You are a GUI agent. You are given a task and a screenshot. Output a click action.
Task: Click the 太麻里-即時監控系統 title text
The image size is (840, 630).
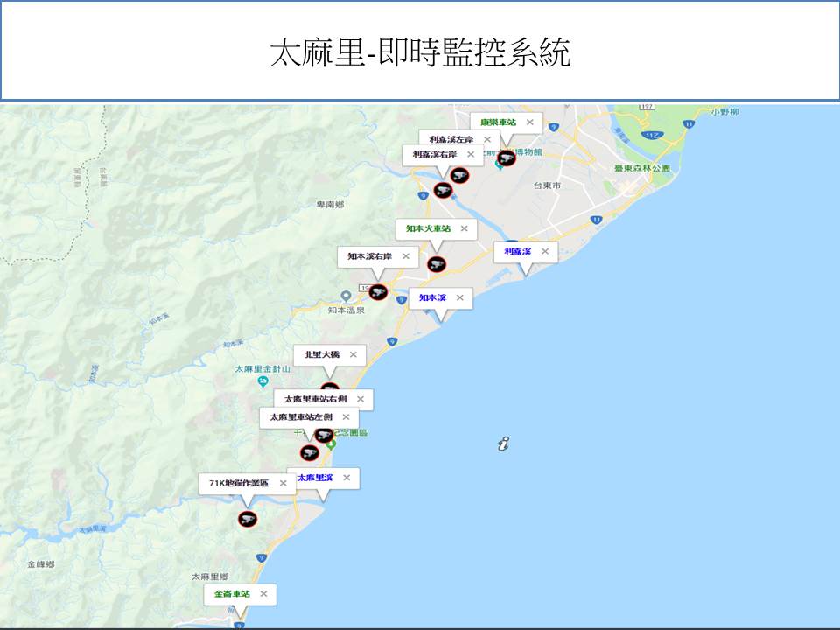(420, 52)
